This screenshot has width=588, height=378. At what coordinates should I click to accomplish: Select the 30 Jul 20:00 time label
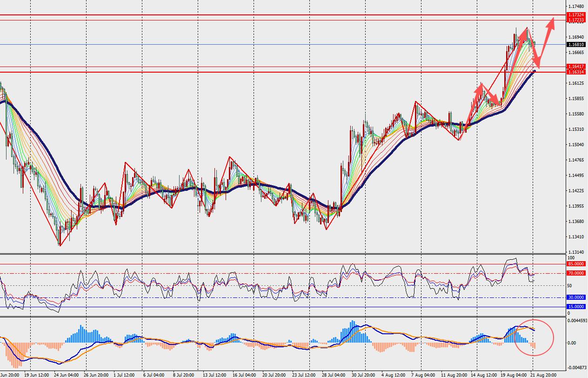point(363,374)
